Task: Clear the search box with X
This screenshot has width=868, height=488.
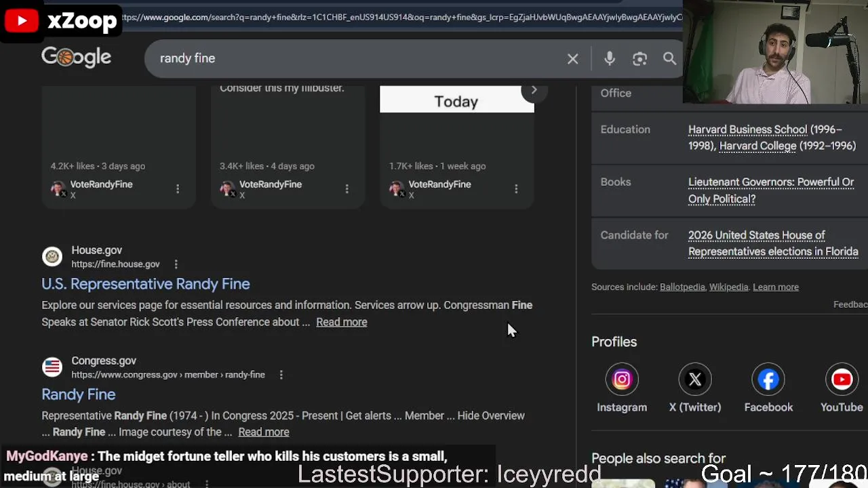Action: click(x=573, y=59)
